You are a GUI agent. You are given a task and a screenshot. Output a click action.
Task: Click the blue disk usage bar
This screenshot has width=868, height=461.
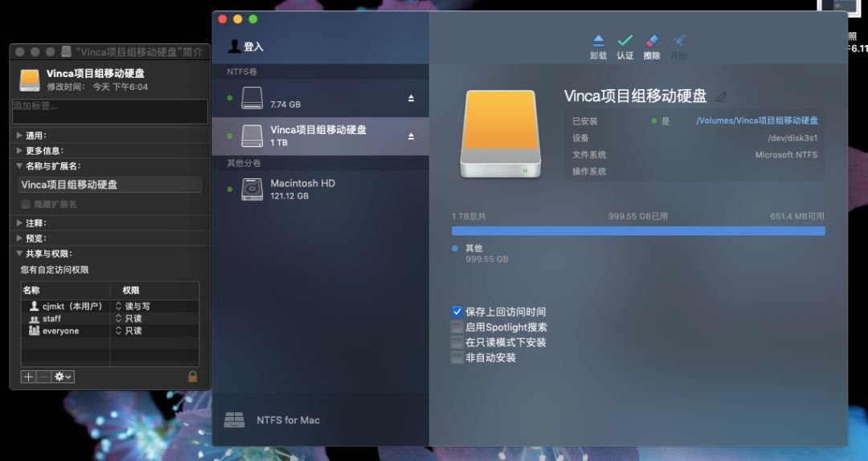638,230
